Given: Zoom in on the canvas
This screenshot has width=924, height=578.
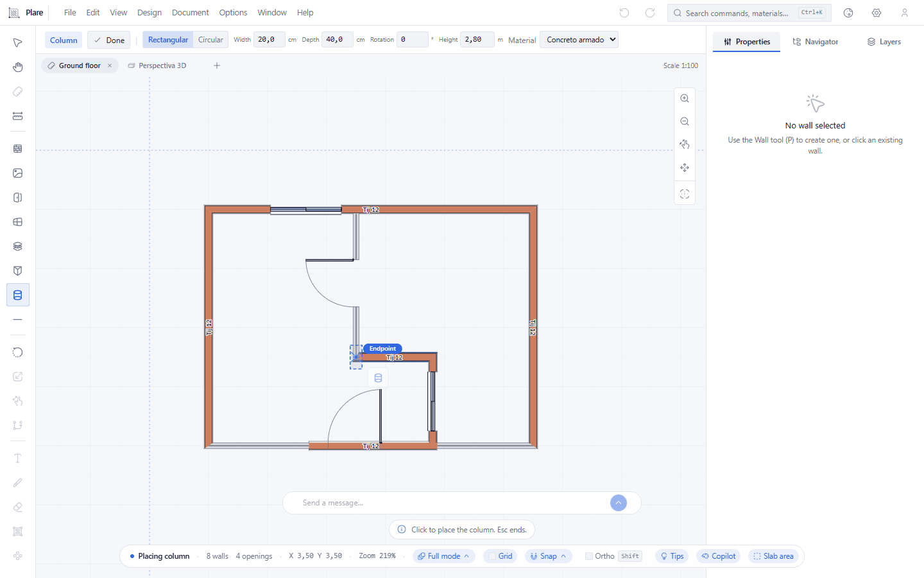Looking at the screenshot, I should pyautogui.click(x=685, y=98).
